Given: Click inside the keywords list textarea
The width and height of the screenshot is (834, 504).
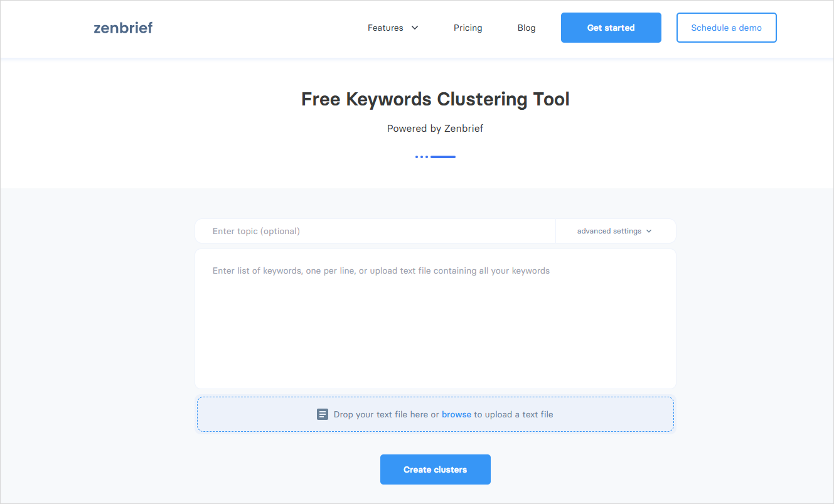Looking at the screenshot, I should click(x=436, y=319).
